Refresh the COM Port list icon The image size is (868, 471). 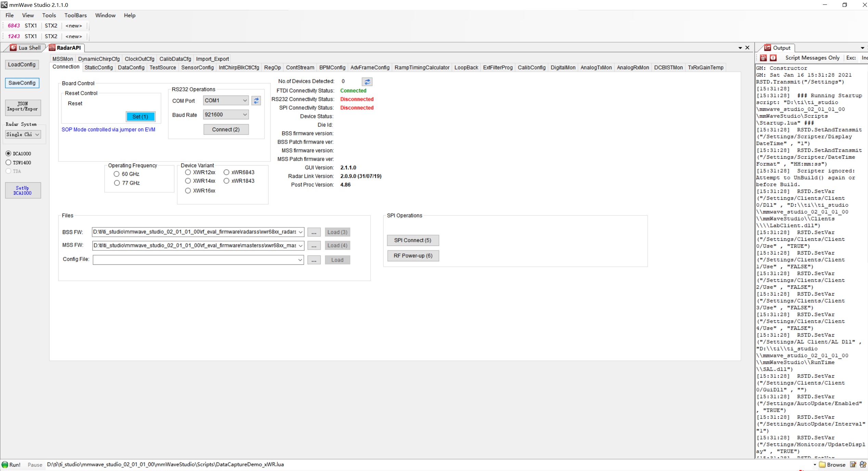[x=256, y=101]
